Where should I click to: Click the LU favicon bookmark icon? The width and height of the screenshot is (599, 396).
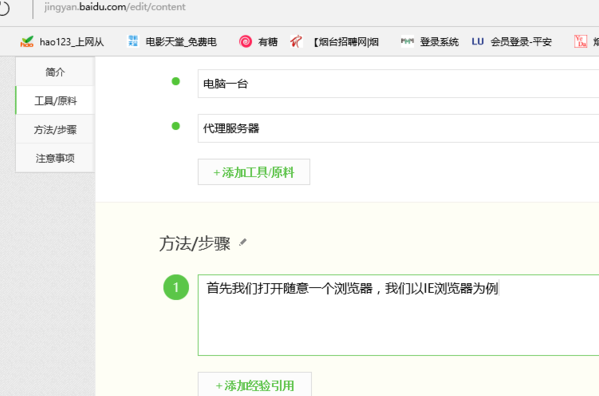point(478,41)
